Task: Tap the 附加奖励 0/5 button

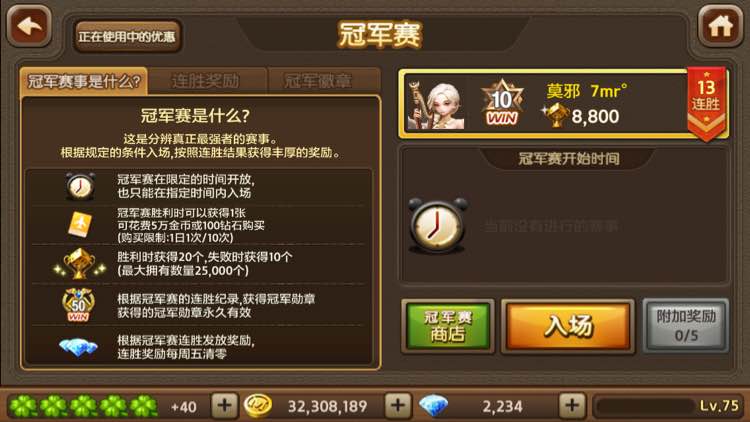Action: 686,326
